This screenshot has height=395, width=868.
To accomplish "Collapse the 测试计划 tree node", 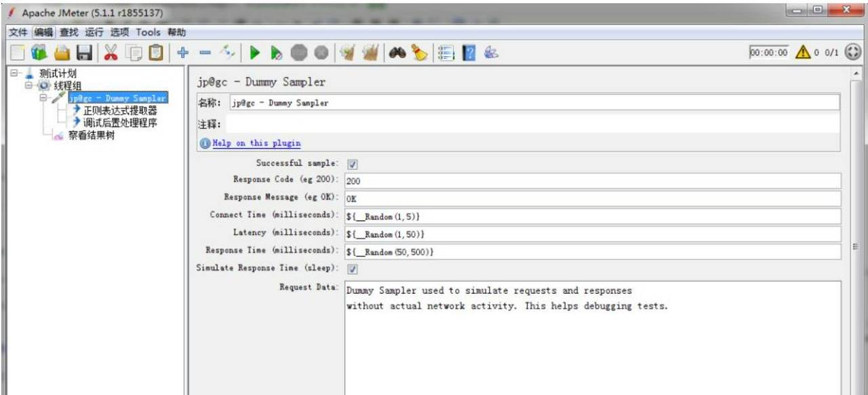I will (x=14, y=74).
